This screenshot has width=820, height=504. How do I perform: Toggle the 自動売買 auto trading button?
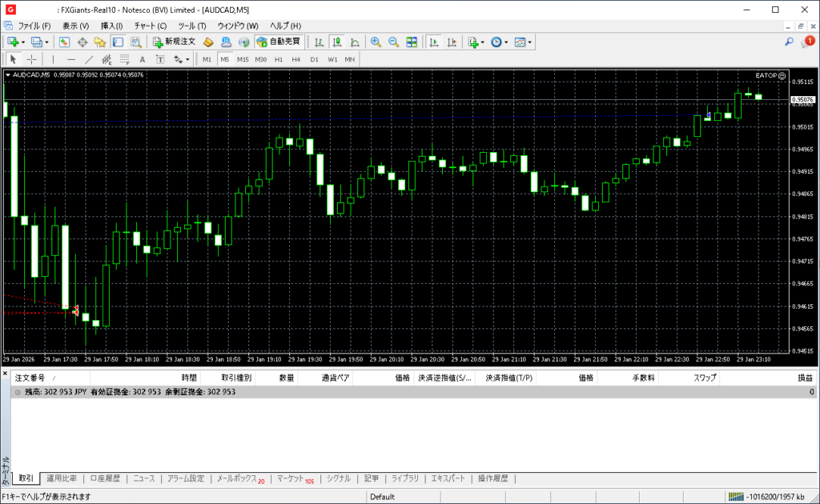click(x=278, y=42)
